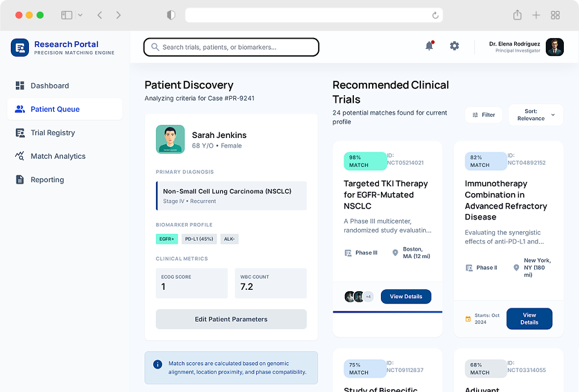Screen dimensions: 579x392
Task: Click the search magnifier icon
Action: (x=155, y=47)
